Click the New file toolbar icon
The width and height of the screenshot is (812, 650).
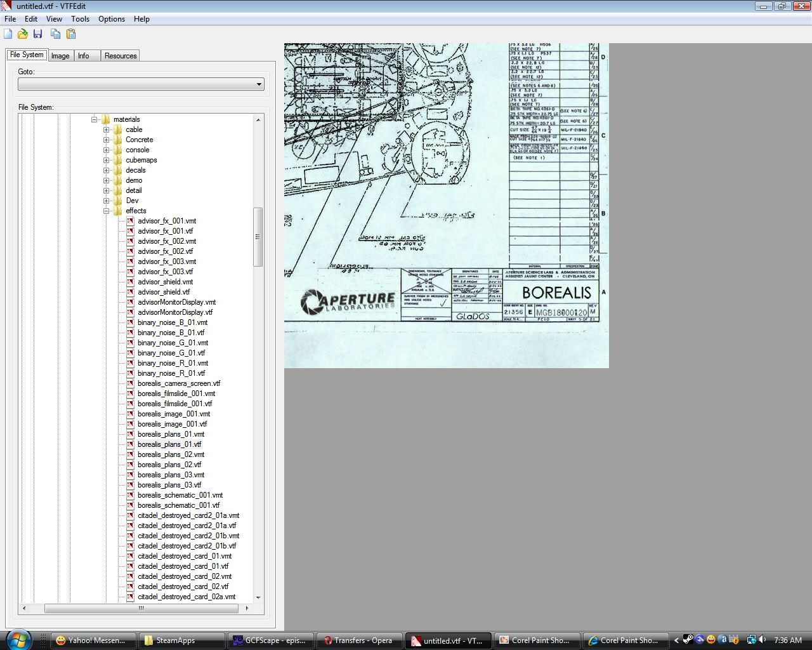[x=8, y=34]
